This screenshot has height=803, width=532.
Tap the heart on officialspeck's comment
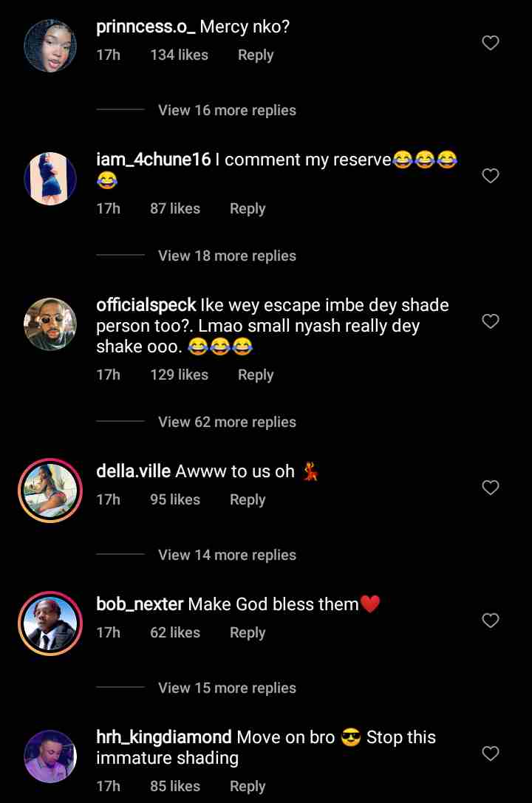pyautogui.click(x=491, y=321)
